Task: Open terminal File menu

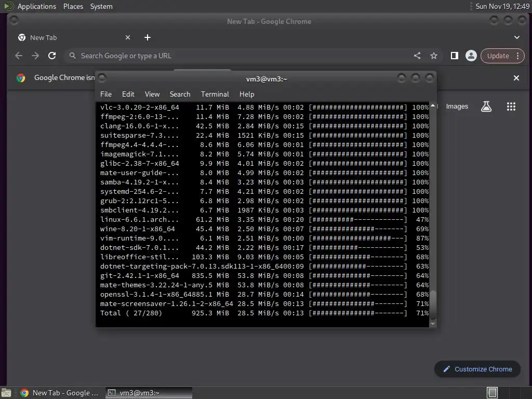Action: (x=106, y=95)
